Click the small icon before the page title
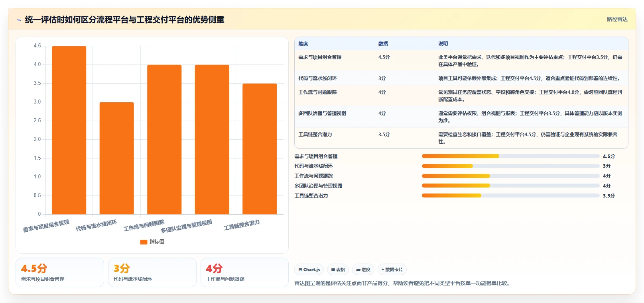 coord(19,20)
